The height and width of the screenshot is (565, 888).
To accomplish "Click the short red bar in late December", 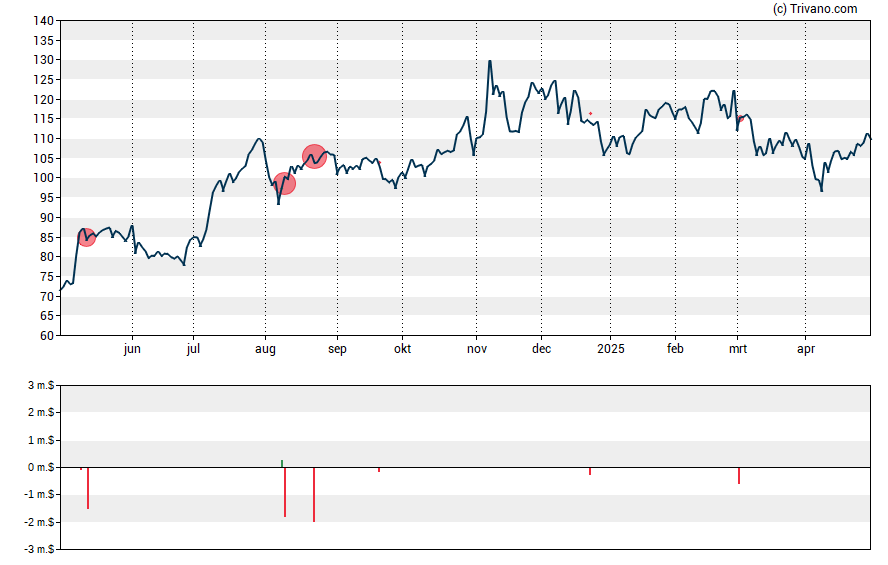I will tap(590, 471).
